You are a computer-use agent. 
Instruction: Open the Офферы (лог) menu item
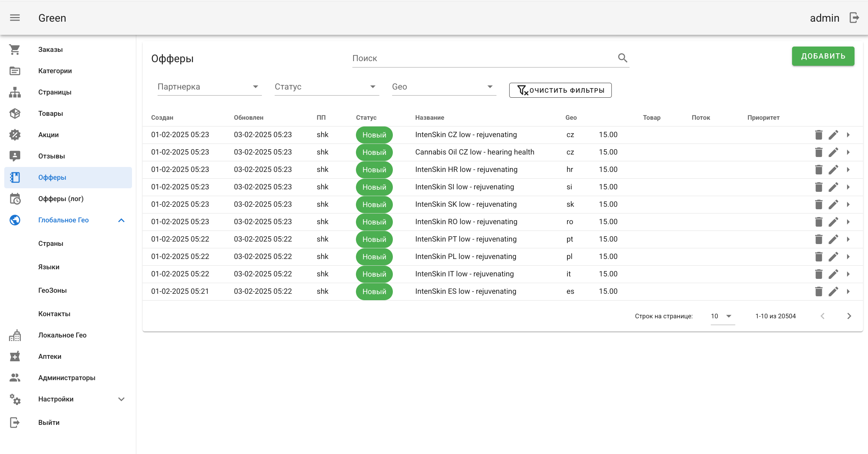(61, 199)
